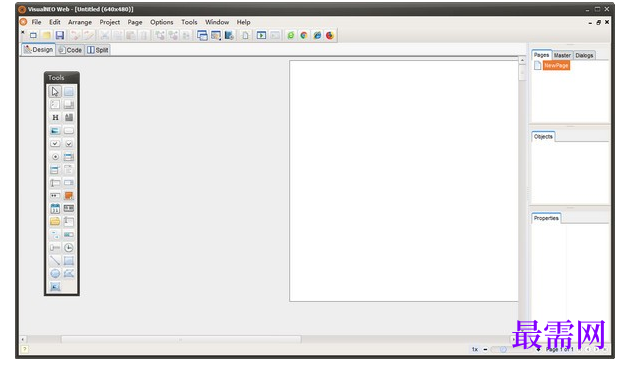The image size is (624, 366).
Task: Open the Options menu
Action: point(162,22)
